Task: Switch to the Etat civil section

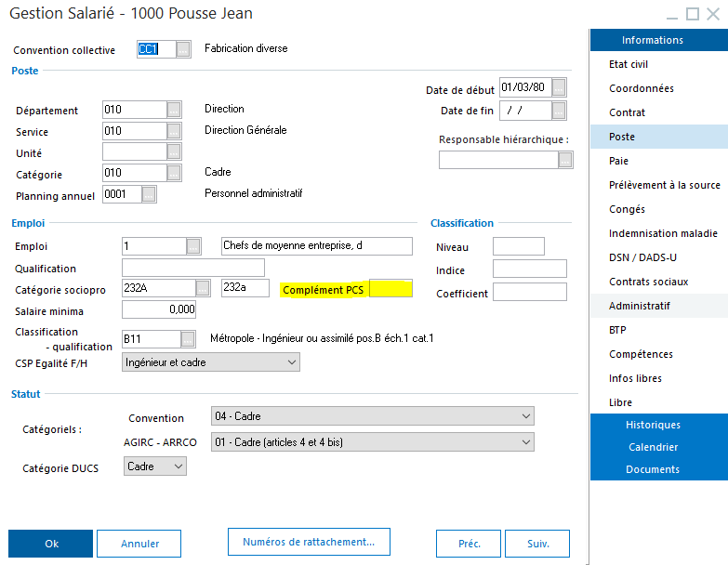Action: coord(629,64)
